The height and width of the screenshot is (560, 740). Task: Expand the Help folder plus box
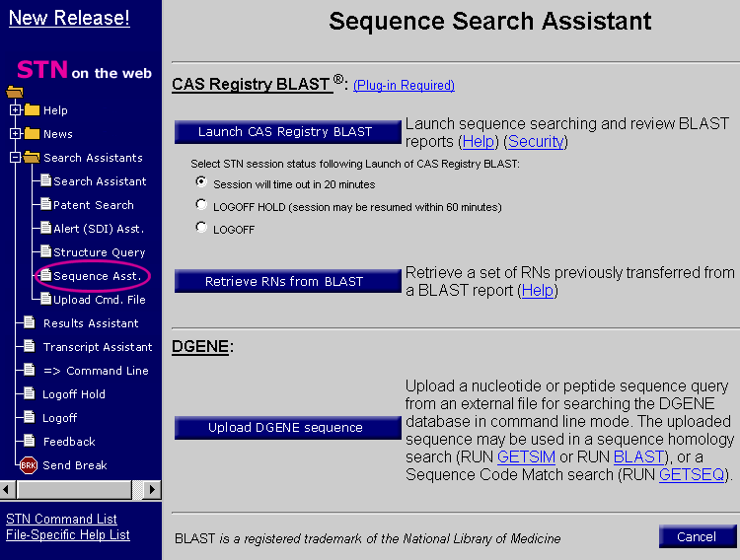pyautogui.click(x=15, y=109)
